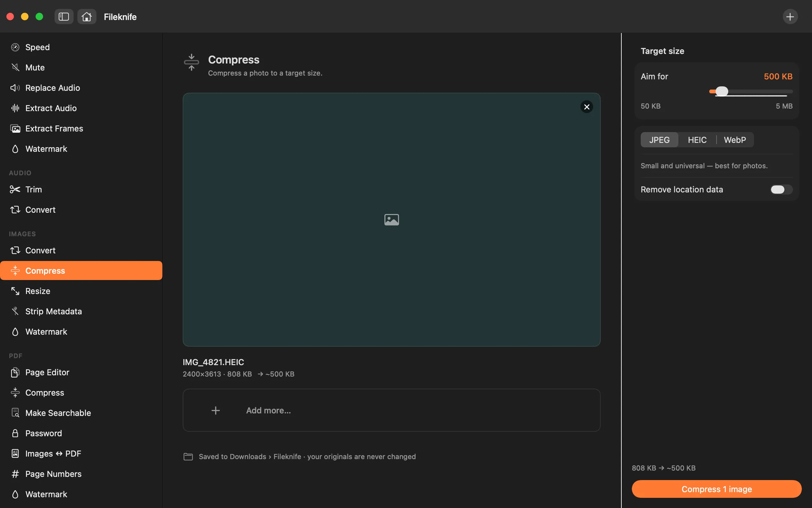
Task: Click Add more... to add images
Action: point(391,411)
